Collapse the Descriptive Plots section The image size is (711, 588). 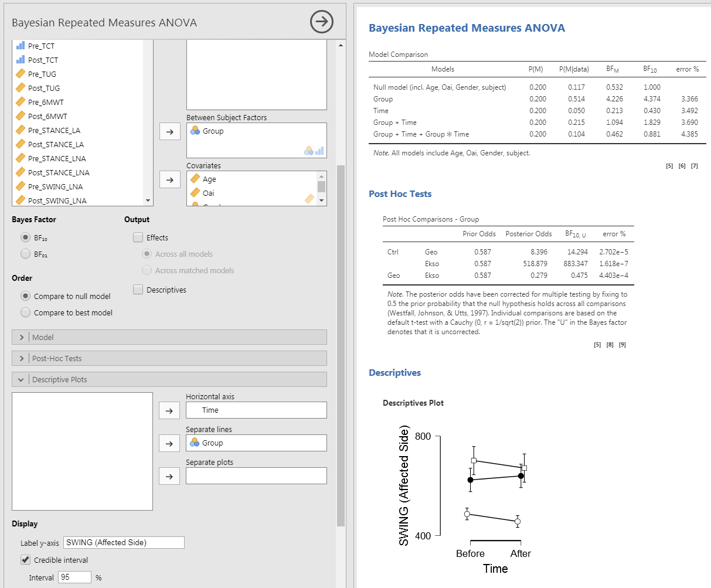point(169,379)
